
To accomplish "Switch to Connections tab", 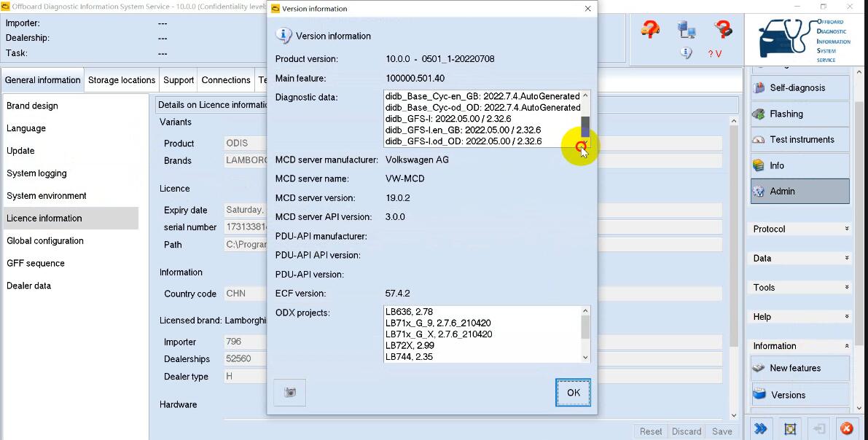I will point(226,80).
